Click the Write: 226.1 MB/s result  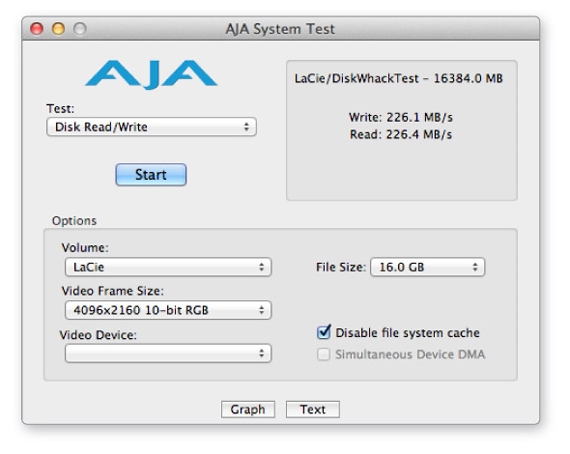(401, 117)
